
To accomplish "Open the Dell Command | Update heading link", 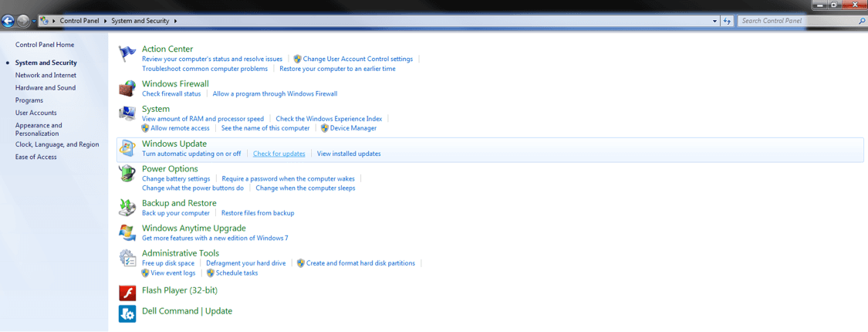I will tap(187, 311).
